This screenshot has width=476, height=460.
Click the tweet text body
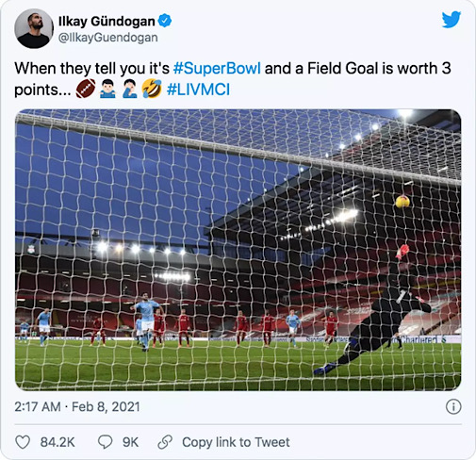click(233, 79)
